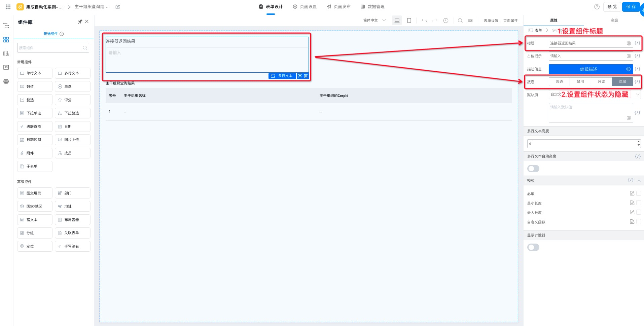
Task: Check the 必填 validation checkbox
Action: 638,193
